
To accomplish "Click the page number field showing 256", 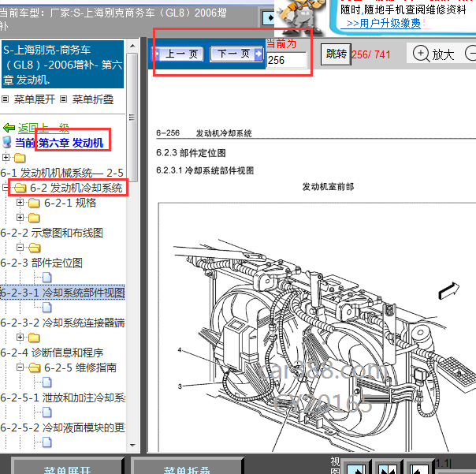I will [287, 60].
